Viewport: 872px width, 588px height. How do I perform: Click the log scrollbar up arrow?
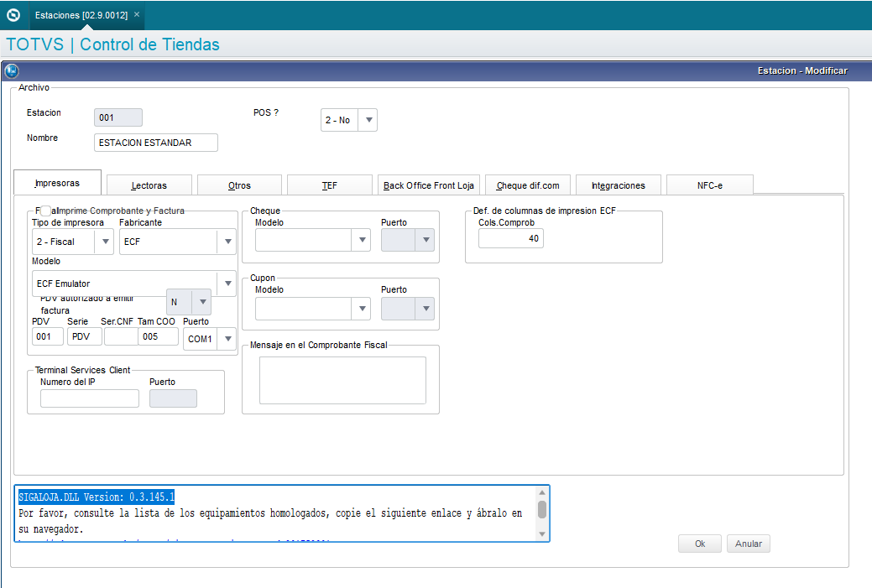point(541,492)
